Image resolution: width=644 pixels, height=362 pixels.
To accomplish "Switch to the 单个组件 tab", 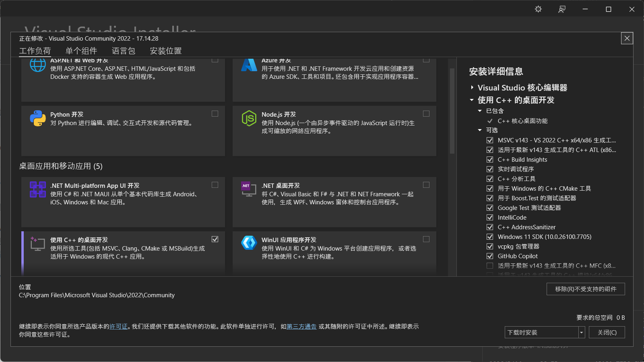I will coord(81,51).
